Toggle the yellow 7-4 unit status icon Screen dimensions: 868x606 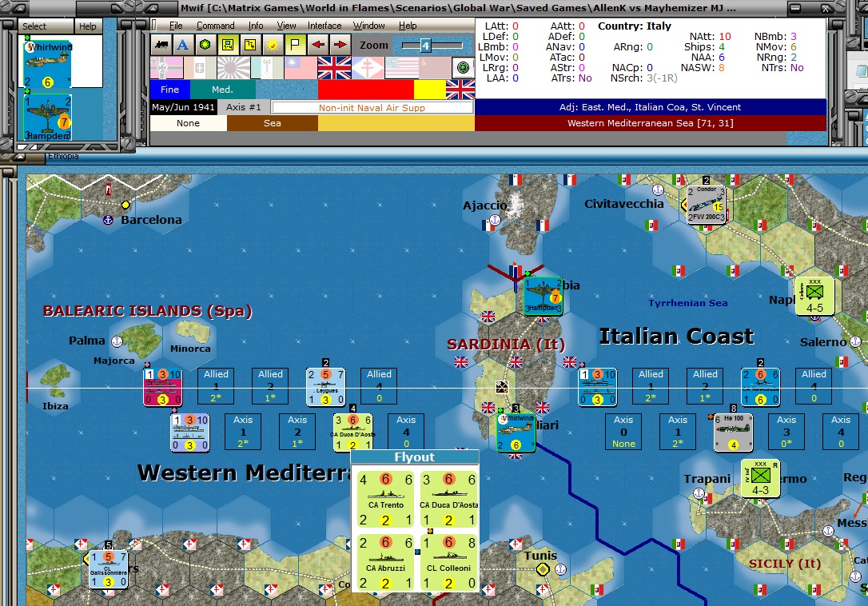pos(250,45)
